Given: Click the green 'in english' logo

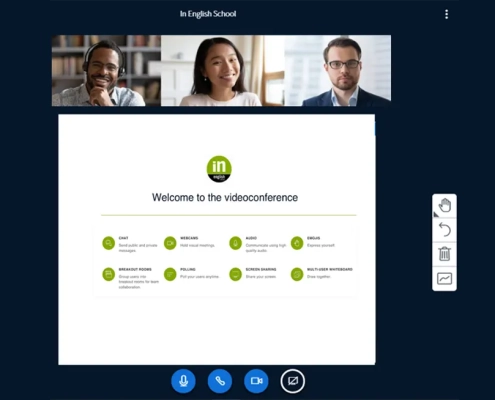Looking at the screenshot, I should click(x=219, y=169).
